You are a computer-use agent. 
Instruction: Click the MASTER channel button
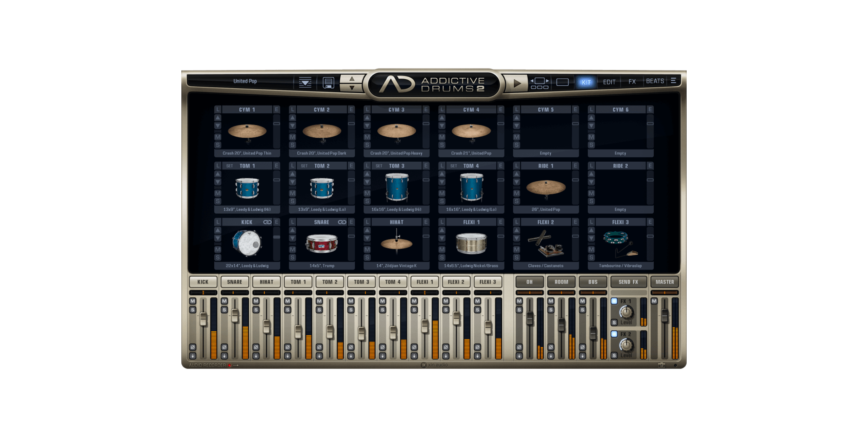664,282
